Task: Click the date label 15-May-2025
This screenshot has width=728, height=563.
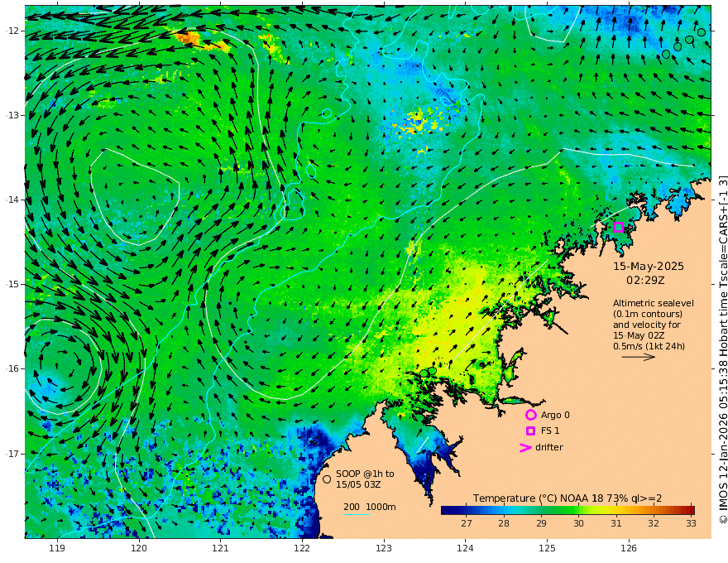Action: [648, 267]
